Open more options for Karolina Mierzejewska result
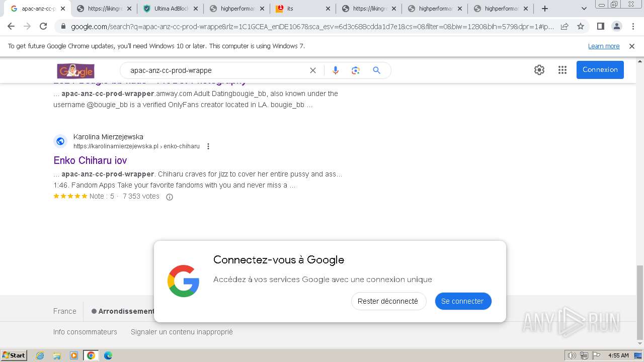 pyautogui.click(x=208, y=146)
